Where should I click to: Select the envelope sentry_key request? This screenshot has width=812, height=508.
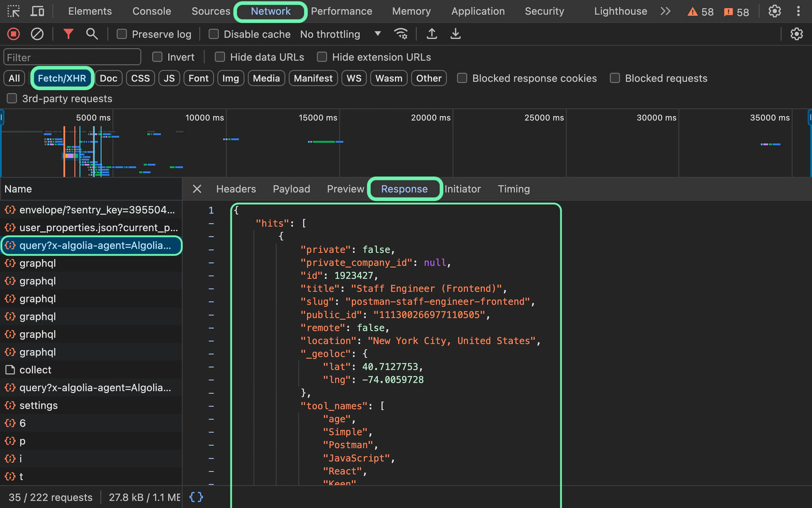[x=91, y=210]
